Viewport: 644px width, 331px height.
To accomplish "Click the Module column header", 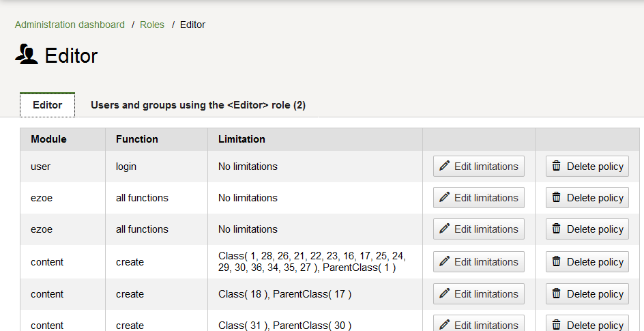I will [48, 139].
